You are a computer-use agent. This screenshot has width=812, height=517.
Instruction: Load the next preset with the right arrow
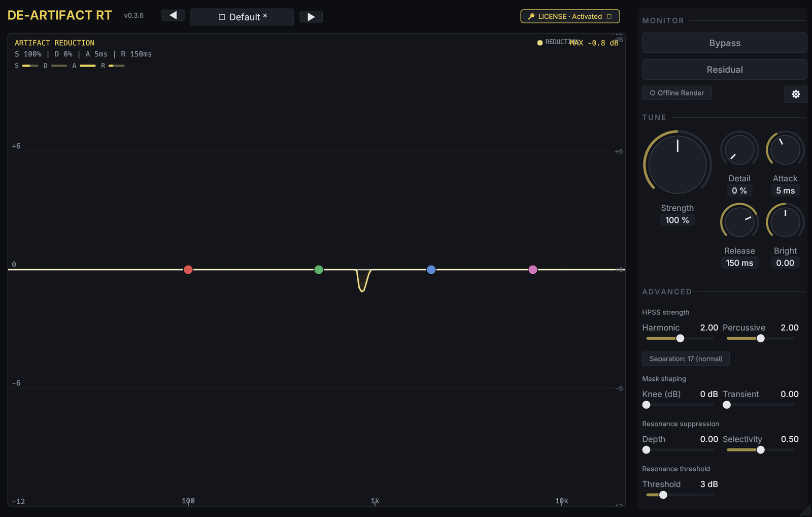coord(311,17)
